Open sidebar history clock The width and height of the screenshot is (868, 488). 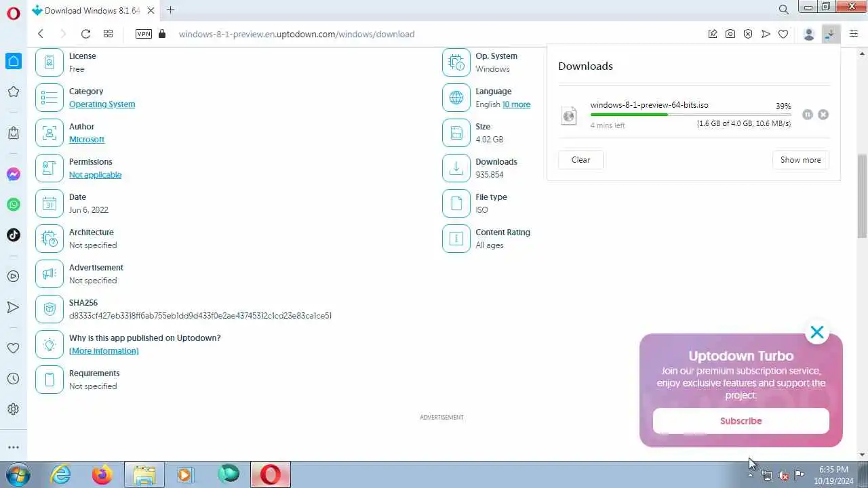[14, 379]
